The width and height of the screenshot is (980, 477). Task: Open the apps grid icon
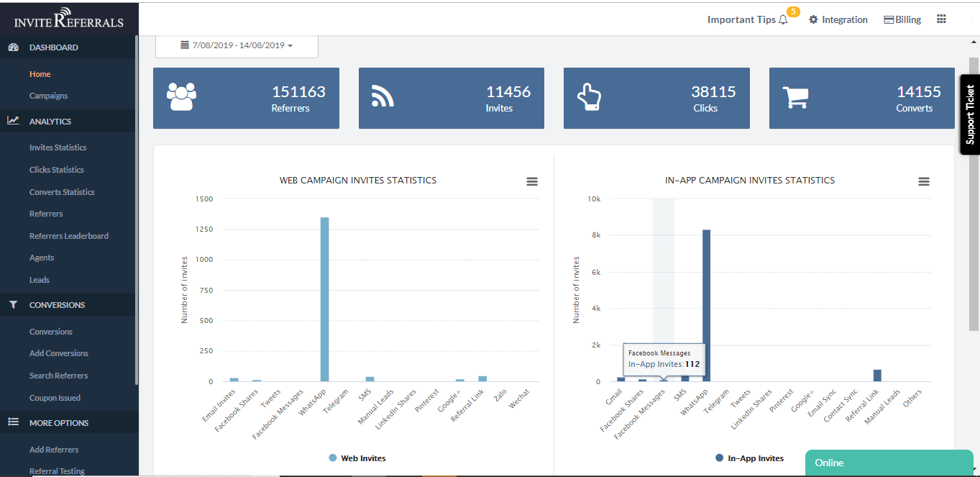tap(941, 19)
